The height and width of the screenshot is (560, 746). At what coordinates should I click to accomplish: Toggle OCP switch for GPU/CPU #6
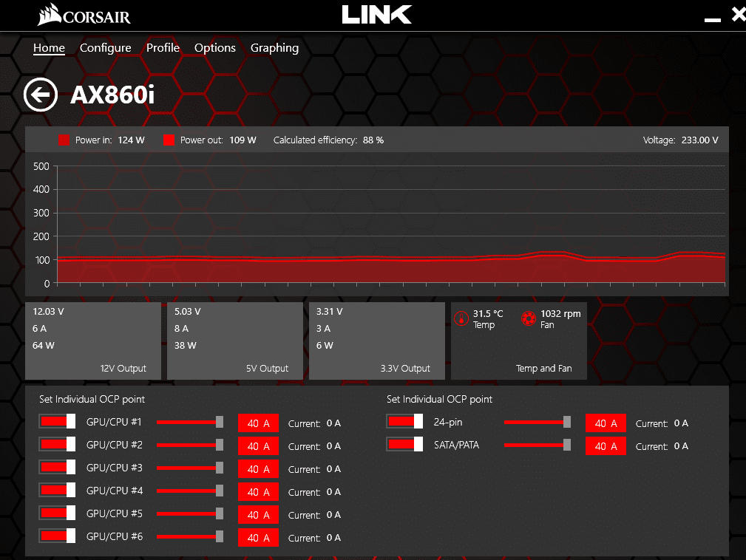(x=57, y=536)
